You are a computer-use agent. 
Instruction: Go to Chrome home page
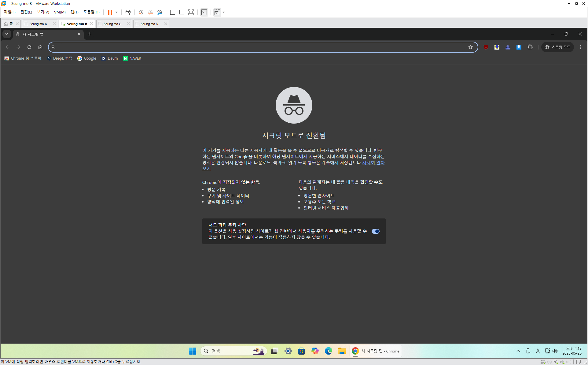[x=40, y=47]
